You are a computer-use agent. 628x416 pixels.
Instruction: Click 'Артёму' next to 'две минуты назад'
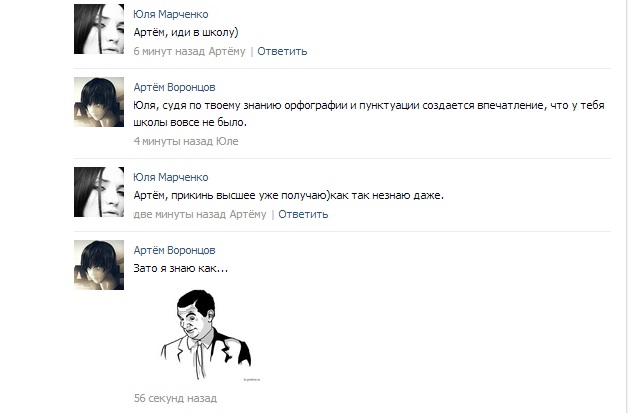pyautogui.click(x=248, y=214)
